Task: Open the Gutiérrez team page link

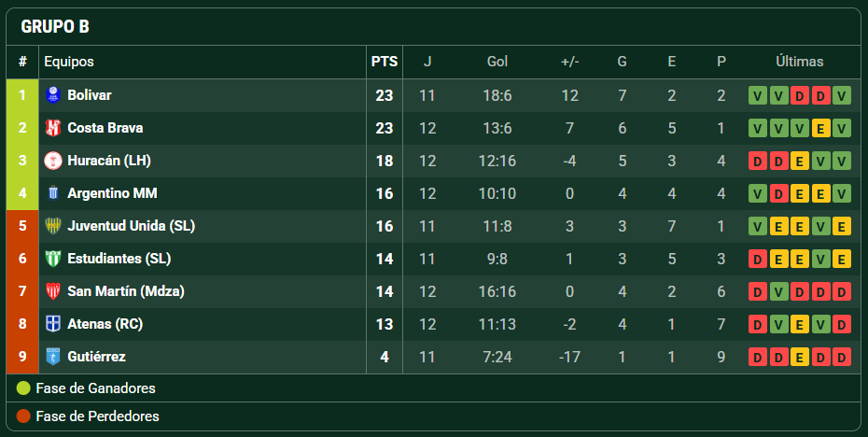Action: click(96, 357)
